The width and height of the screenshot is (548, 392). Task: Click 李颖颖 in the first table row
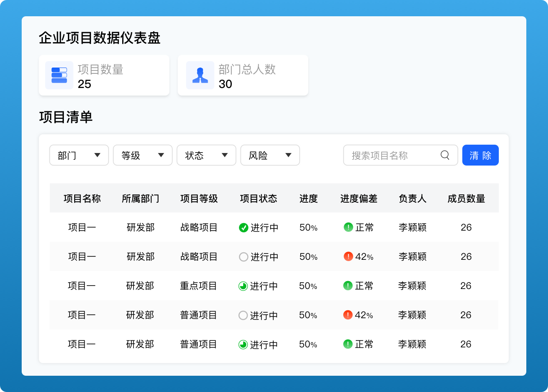click(x=412, y=227)
